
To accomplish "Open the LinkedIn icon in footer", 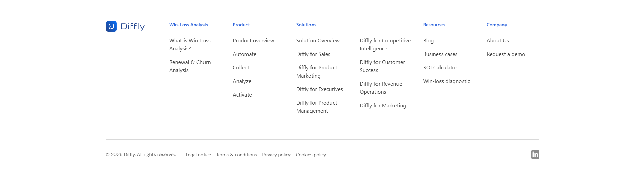I will coord(535,154).
